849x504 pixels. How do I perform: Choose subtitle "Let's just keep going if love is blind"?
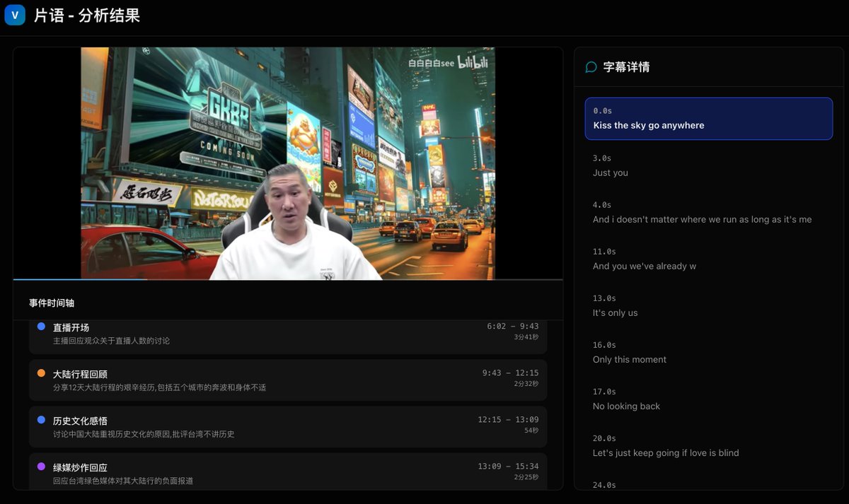709,445
